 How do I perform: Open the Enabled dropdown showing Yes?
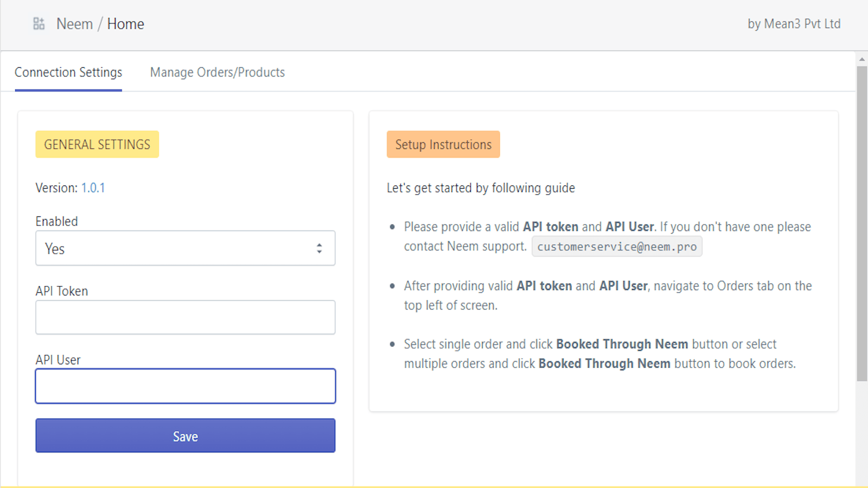coord(185,248)
